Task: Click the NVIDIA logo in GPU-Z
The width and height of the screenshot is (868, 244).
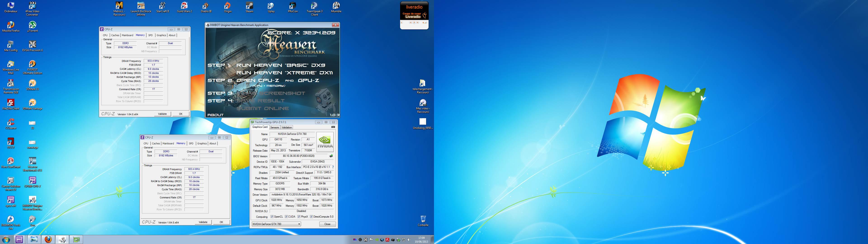Action: pos(325,142)
